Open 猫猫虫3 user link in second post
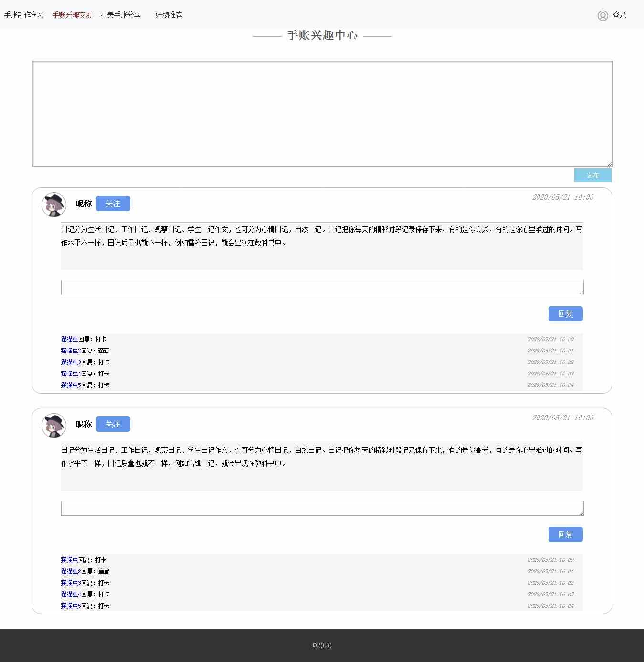This screenshot has height=662, width=644. click(x=71, y=583)
